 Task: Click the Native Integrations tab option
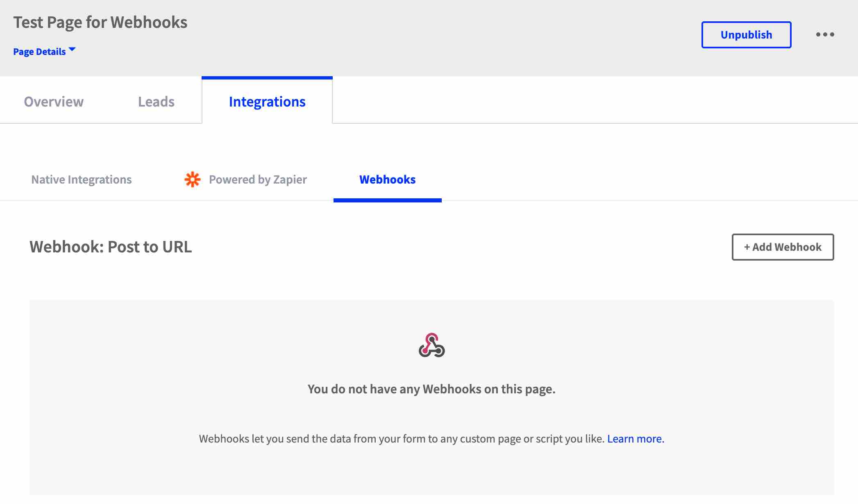81,179
